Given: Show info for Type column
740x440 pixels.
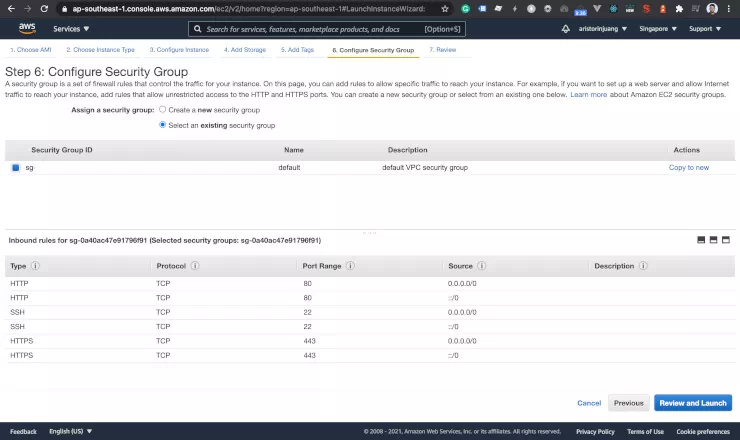Looking at the screenshot, I should 35,266.
